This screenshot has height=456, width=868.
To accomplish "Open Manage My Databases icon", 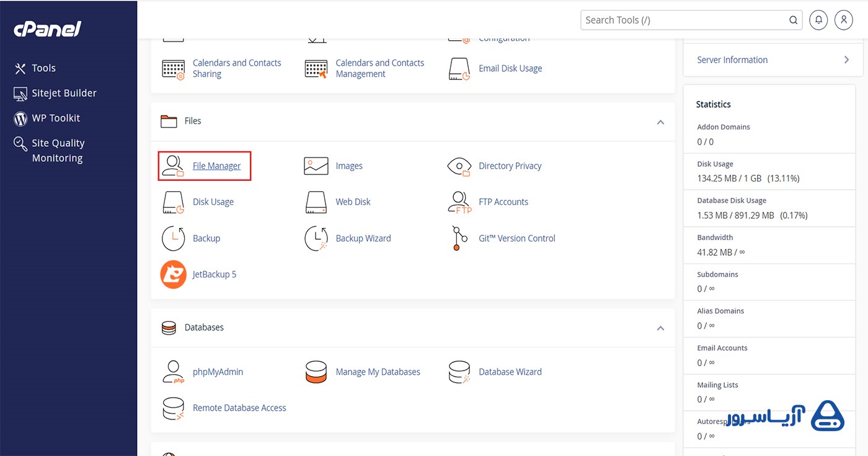I will pyautogui.click(x=316, y=372).
